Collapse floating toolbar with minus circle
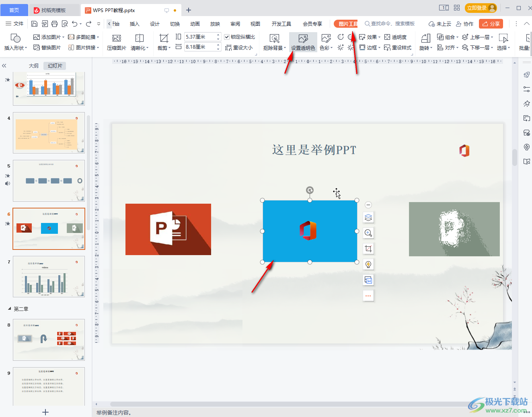This screenshot has height=417, width=532. (368, 205)
